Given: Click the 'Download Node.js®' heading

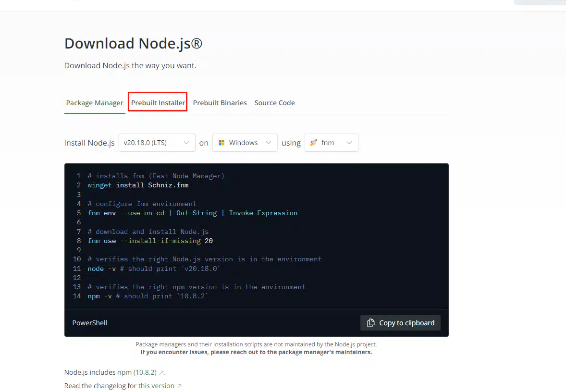Looking at the screenshot, I should 133,43.
